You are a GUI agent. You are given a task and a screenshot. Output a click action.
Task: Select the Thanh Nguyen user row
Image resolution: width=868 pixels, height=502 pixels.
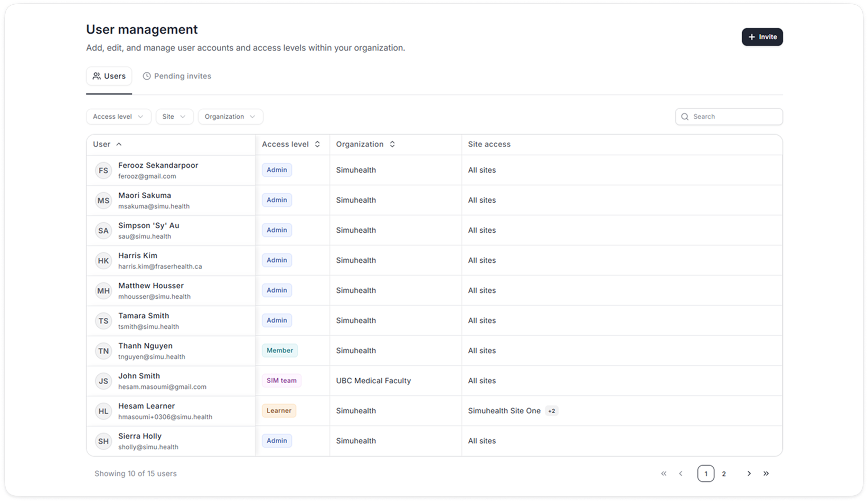pyautogui.click(x=434, y=351)
